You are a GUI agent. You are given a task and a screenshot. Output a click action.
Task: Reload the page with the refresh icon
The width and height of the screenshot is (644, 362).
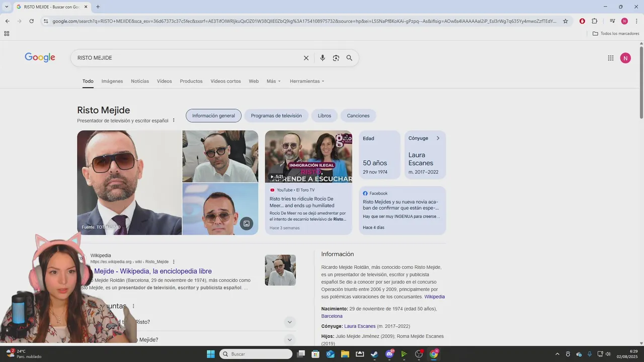(x=31, y=21)
